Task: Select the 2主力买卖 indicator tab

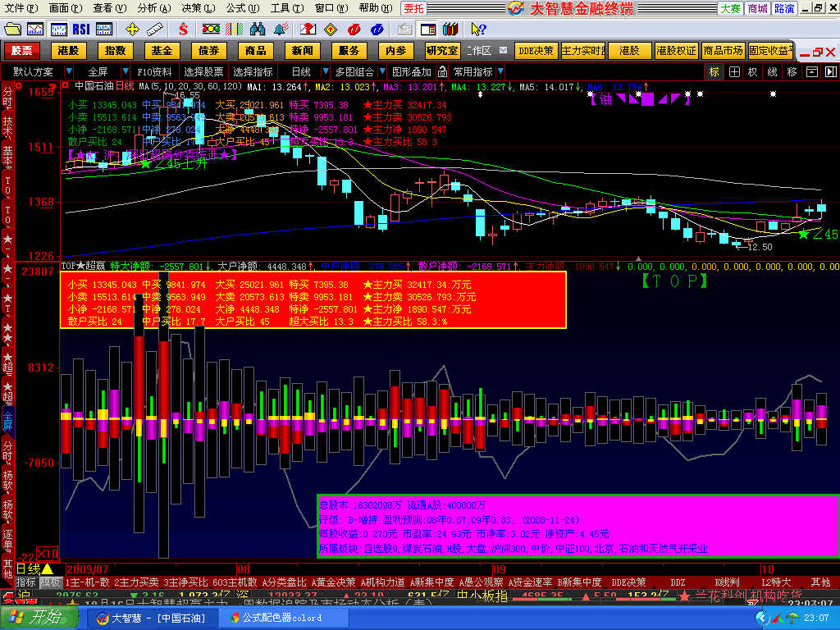Action: click(x=137, y=582)
